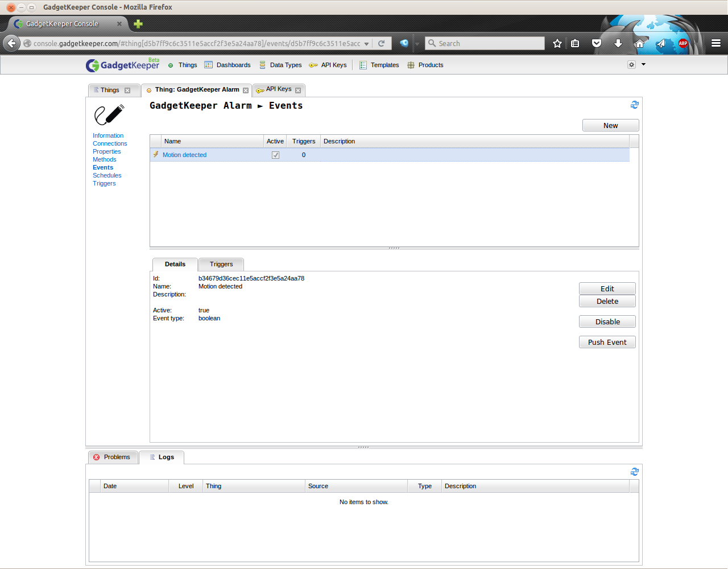The image size is (728, 569).
Task: Open the URL history dropdown
Action: [x=367, y=44]
